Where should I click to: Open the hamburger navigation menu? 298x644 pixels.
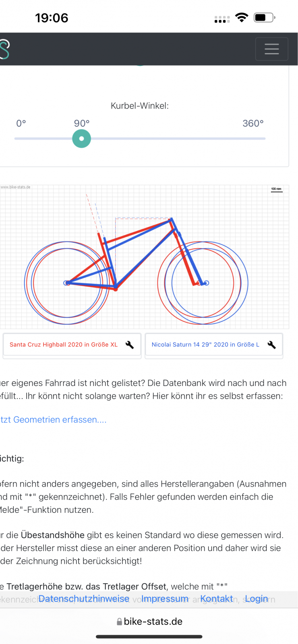(272, 49)
